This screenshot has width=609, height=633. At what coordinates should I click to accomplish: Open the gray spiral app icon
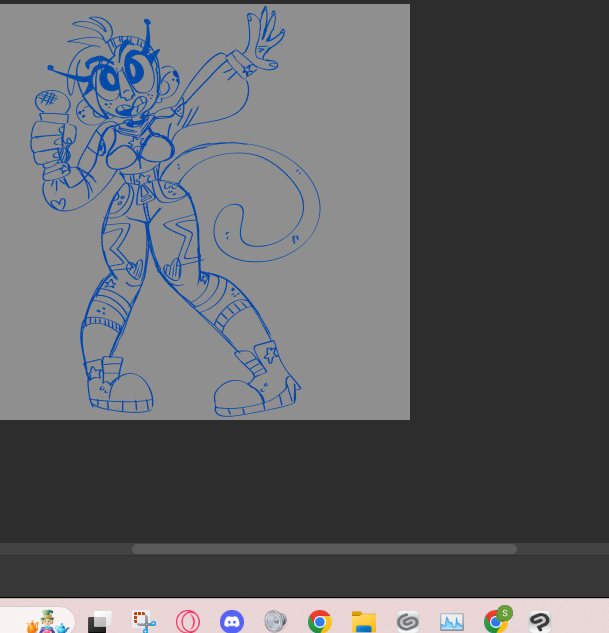point(408,622)
